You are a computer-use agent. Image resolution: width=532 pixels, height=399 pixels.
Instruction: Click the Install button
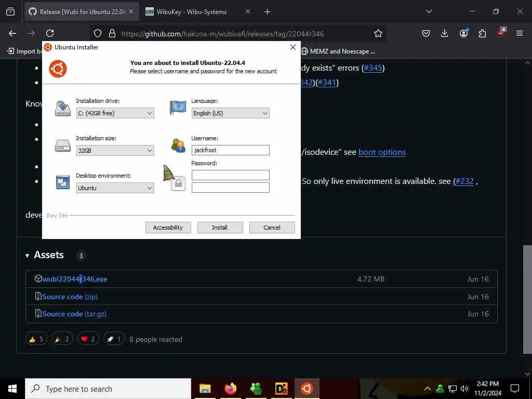tap(220, 228)
